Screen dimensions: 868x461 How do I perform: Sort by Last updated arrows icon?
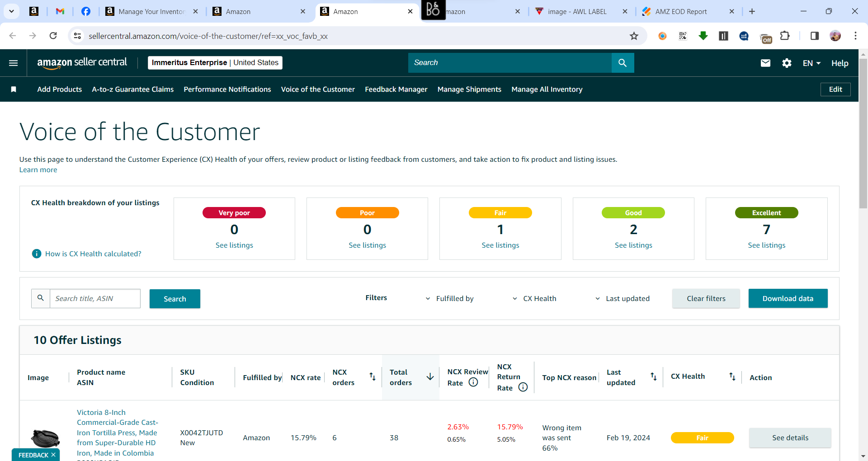click(x=654, y=376)
